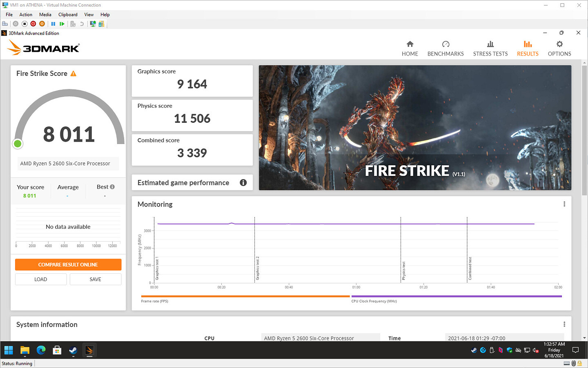Click the 3DMARK logo
The image size is (588, 368).
pos(43,48)
